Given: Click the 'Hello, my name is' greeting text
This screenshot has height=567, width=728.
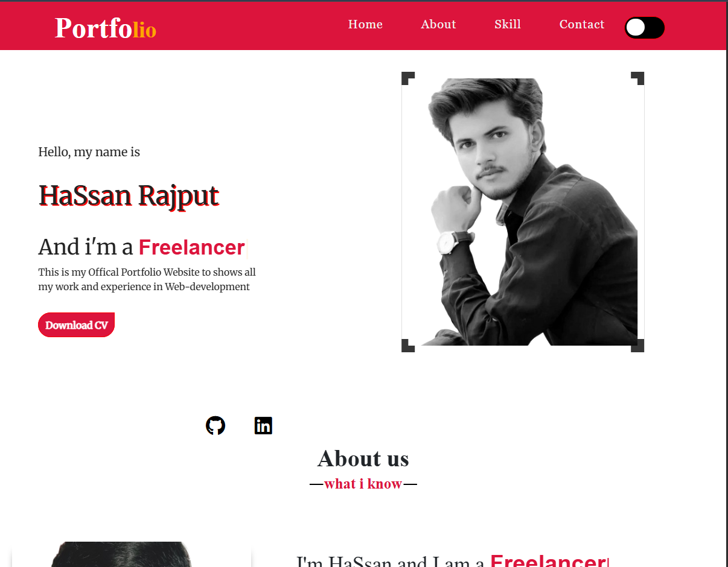Looking at the screenshot, I should [x=89, y=152].
